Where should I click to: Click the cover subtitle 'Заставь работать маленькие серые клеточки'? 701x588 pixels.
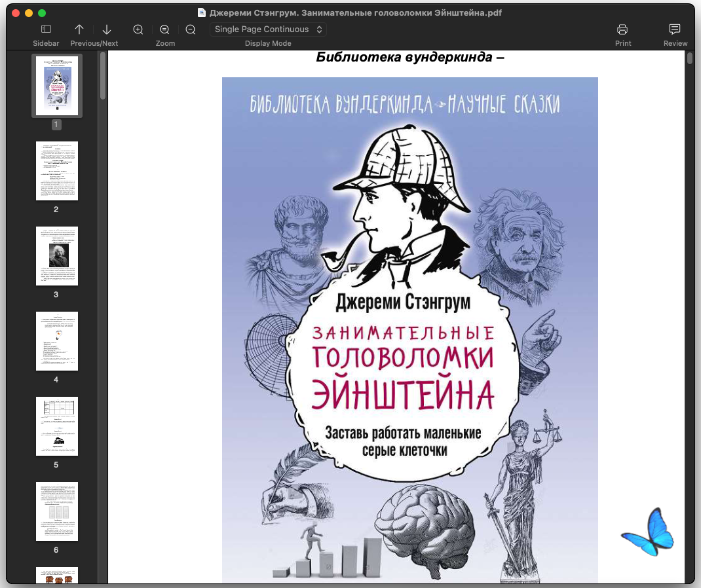[403, 441]
